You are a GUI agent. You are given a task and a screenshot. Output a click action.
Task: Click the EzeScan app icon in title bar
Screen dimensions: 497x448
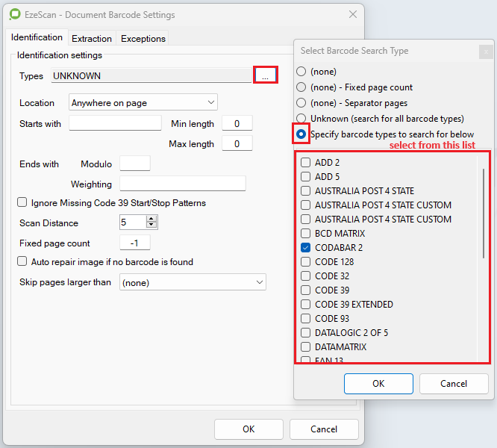[15, 14]
